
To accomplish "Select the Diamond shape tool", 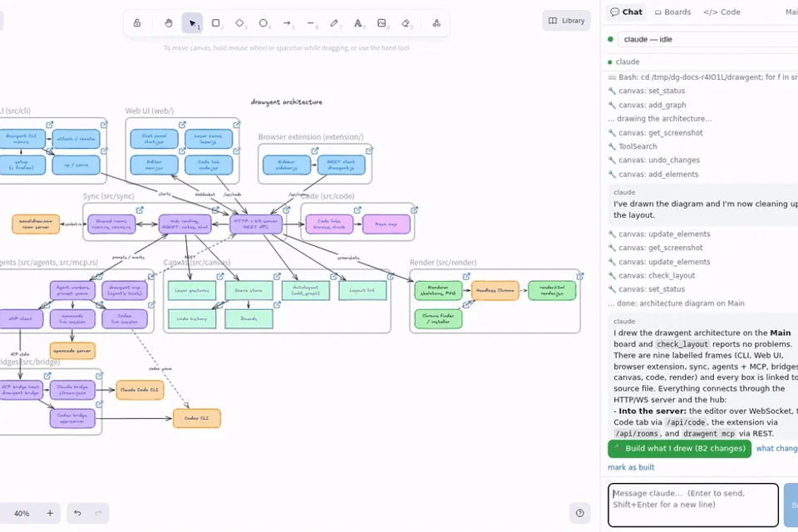I will [239, 23].
